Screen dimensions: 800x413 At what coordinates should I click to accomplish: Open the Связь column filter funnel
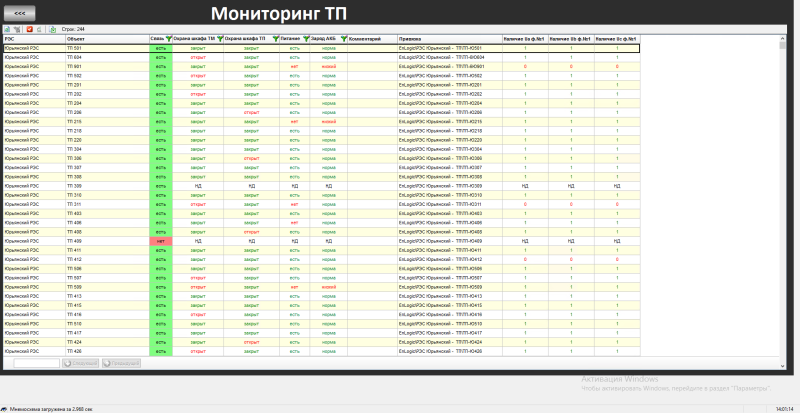click(168, 39)
